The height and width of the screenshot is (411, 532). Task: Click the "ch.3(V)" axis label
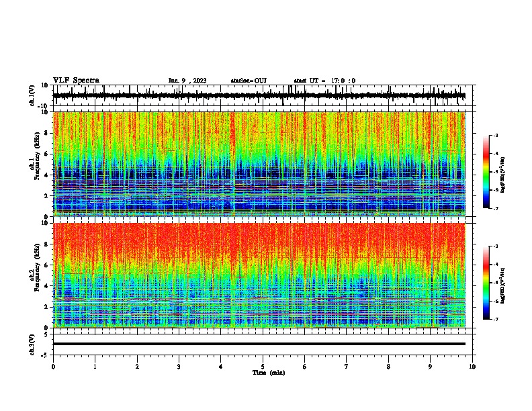tap(32, 345)
